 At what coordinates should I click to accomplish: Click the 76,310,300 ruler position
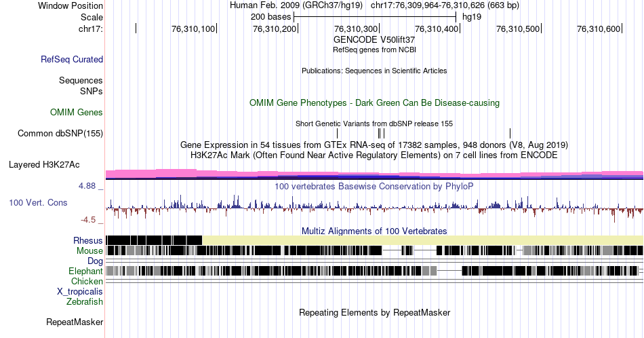coord(356,29)
